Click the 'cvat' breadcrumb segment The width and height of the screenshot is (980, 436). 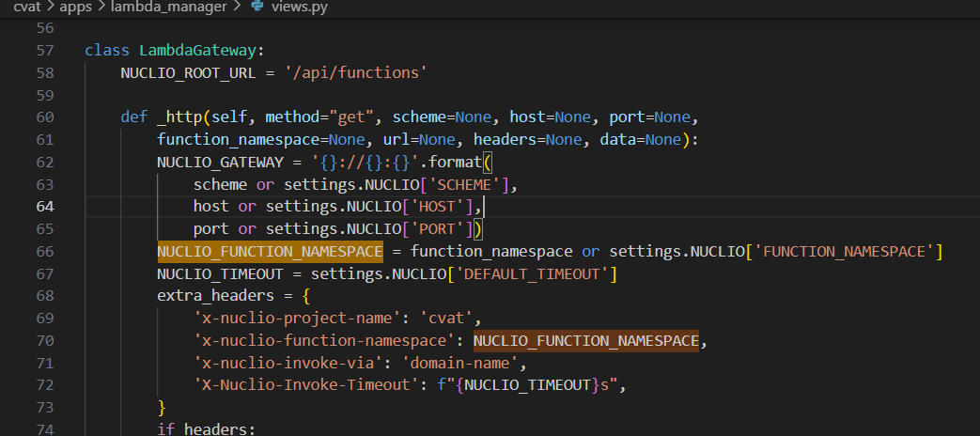pyautogui.click(x=27, y=8)
